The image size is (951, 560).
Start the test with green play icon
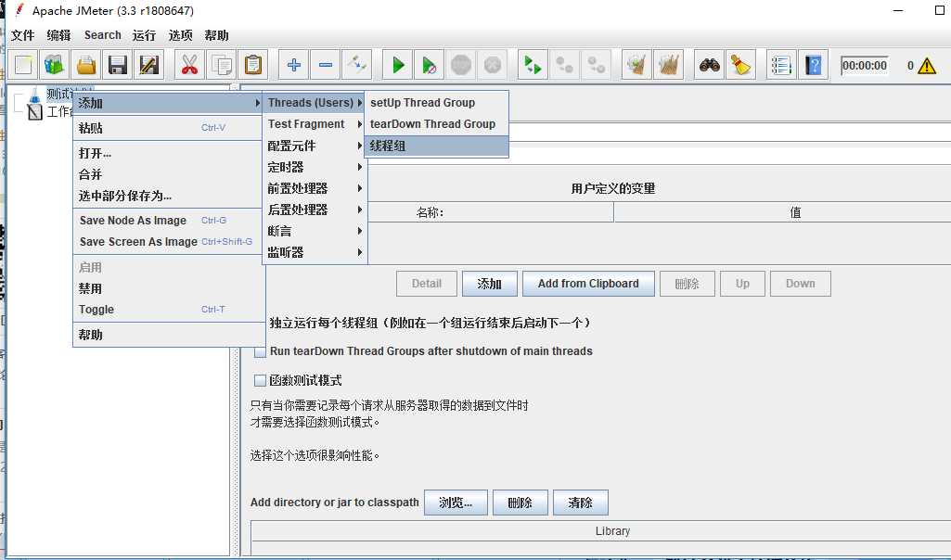(x=398, y=65)
